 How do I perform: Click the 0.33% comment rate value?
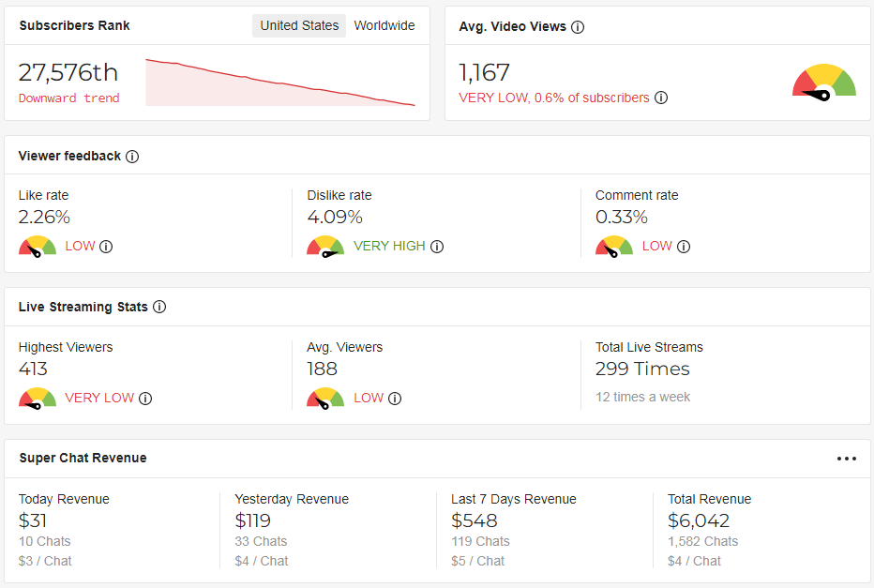622,217
